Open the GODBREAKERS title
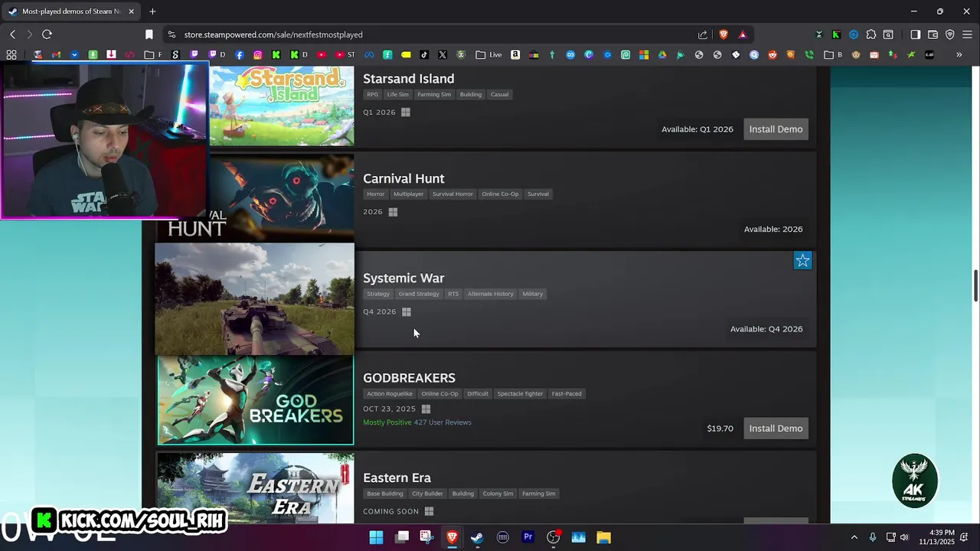This screenshot has width=980, height=551. [409, 378]
